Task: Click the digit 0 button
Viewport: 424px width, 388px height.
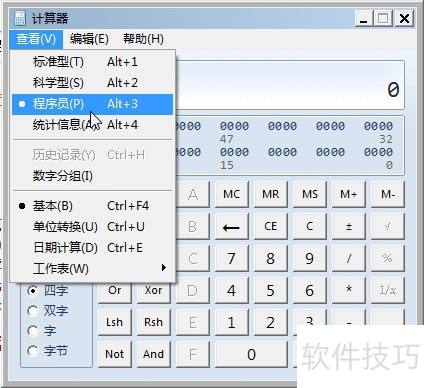Action: pos(251,354)
